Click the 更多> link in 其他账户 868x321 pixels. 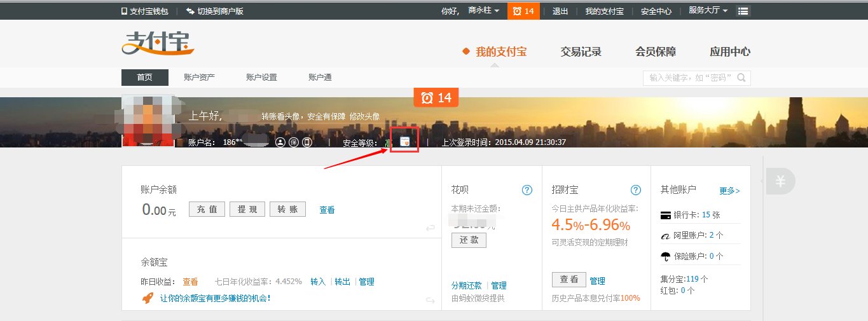(729, 190)
